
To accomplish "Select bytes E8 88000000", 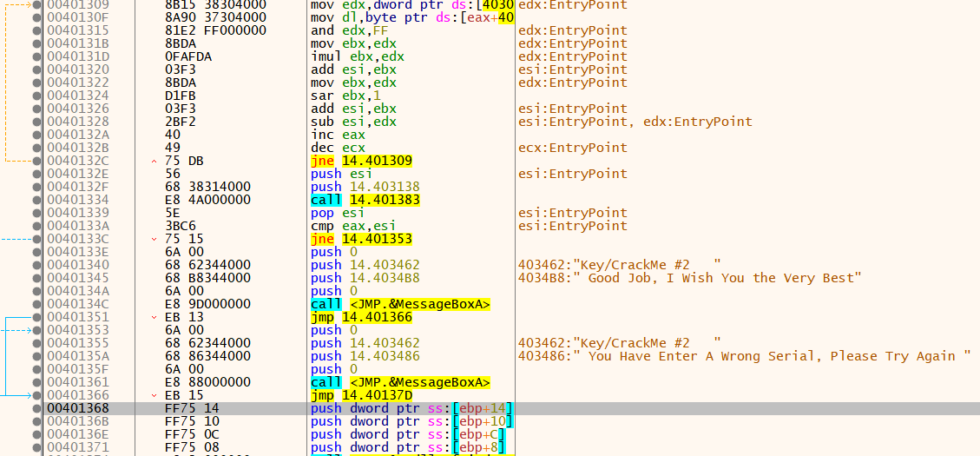I will click(207, 382).
